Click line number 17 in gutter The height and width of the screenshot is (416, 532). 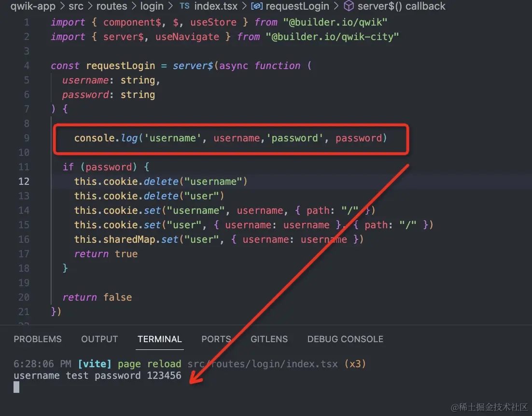24,254
